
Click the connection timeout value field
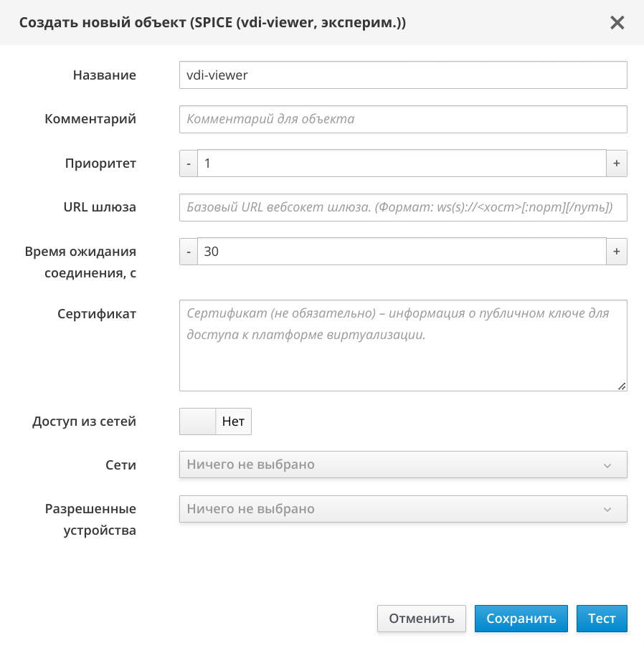[x=402, y=252]
